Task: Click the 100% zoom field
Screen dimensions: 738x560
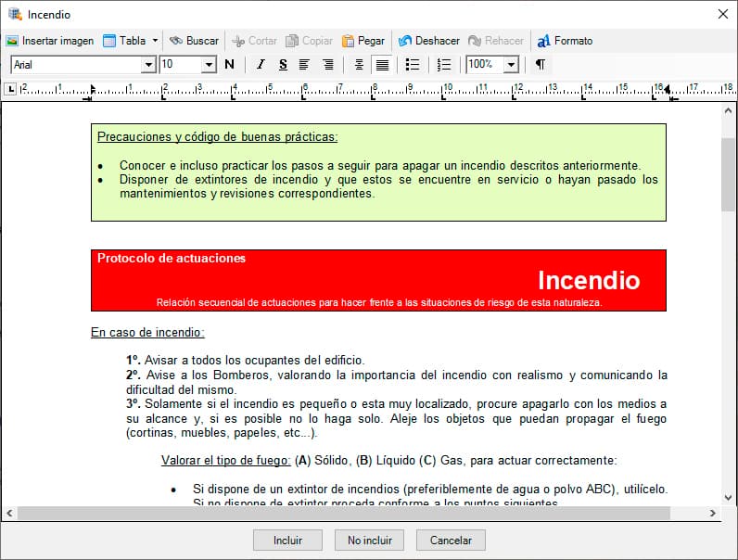Action: coord(484,65)
